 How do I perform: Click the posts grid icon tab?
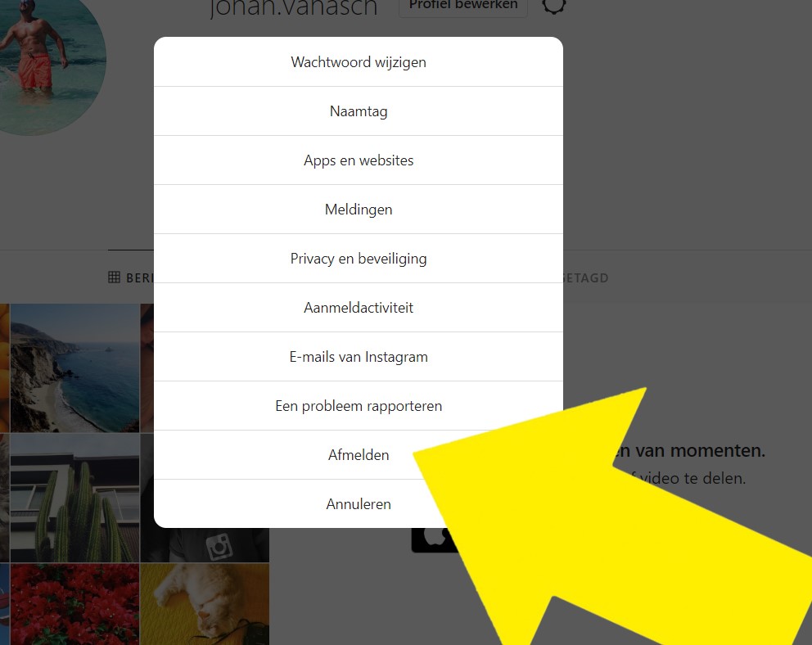tap(115, 277)
